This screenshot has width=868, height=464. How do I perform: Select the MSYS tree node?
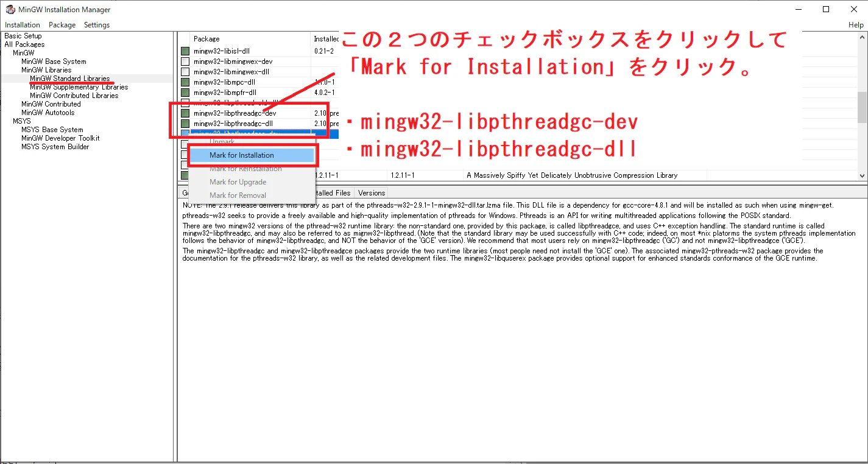[22, 121]
